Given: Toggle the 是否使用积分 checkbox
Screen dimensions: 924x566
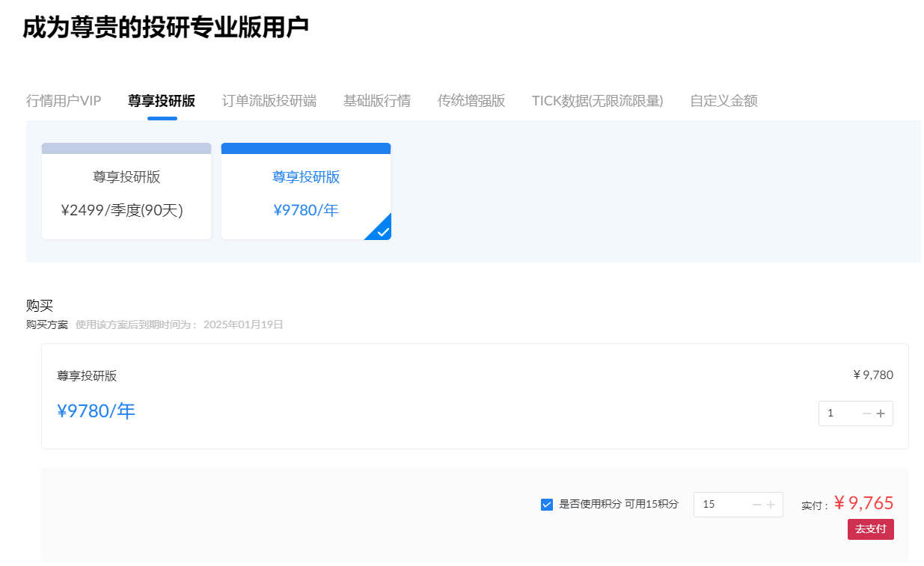Looking at the screenshot, I should 547,505.
